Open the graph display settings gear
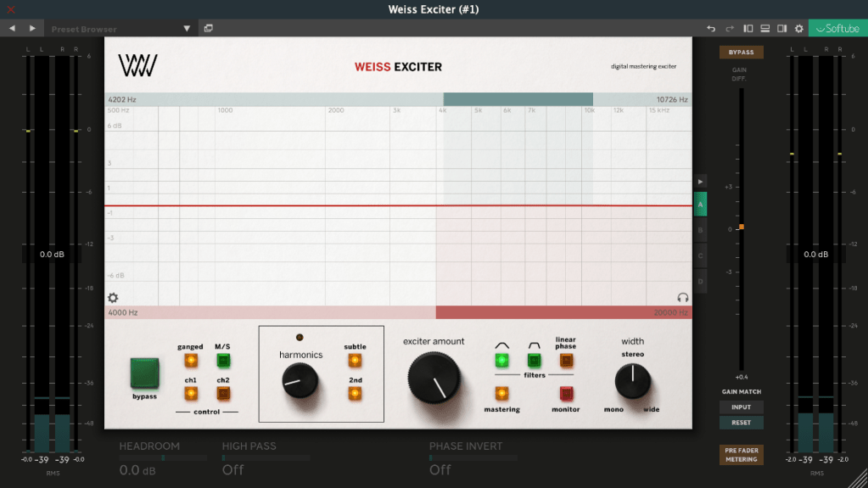Viewport: 868px width, 488px height. tap(113, 298)
